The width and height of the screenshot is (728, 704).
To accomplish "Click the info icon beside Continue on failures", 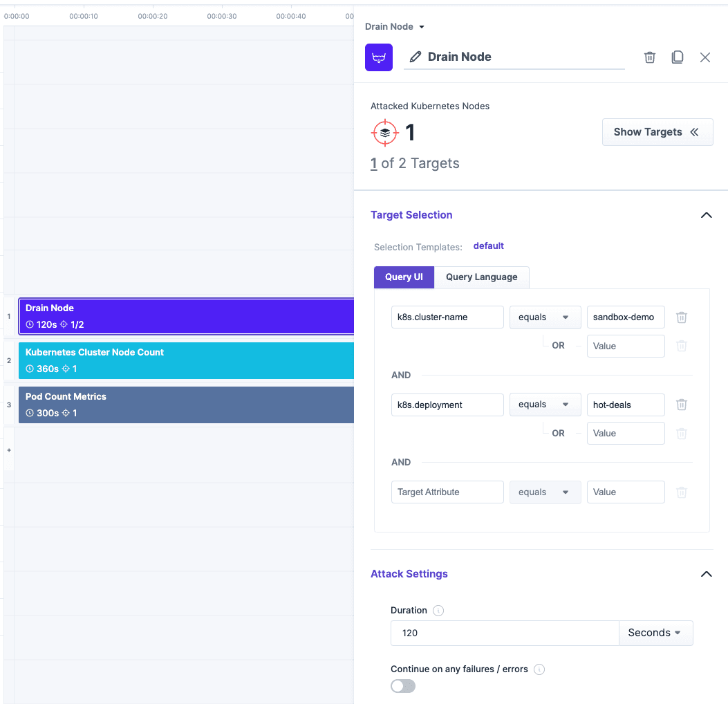I will pos(539,669).
